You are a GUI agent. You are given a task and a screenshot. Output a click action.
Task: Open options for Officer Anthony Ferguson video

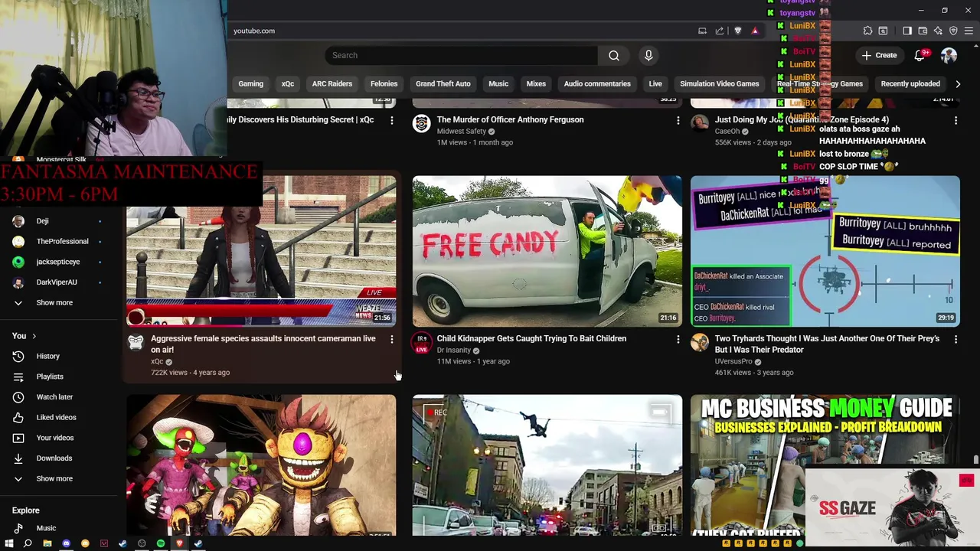[678, 120]
